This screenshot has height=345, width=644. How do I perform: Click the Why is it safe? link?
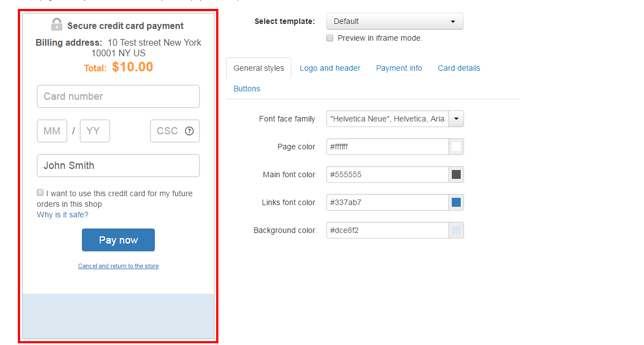62,215
